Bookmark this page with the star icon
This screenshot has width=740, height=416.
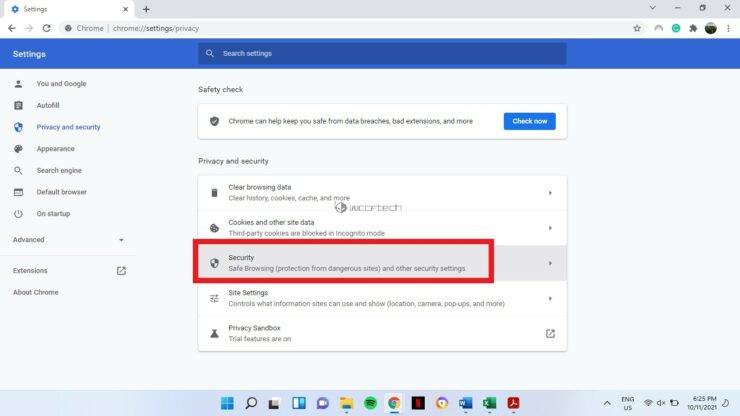click(x=637, y=28)
